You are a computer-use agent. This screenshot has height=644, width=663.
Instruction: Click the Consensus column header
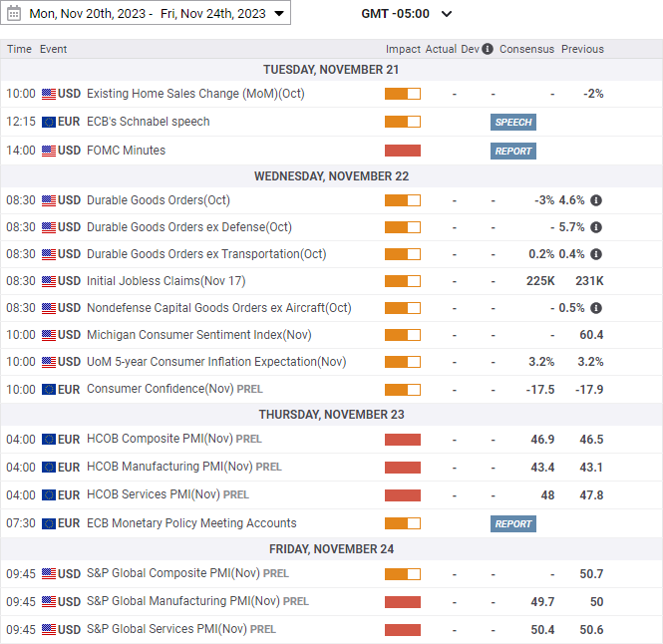(526, 49)
